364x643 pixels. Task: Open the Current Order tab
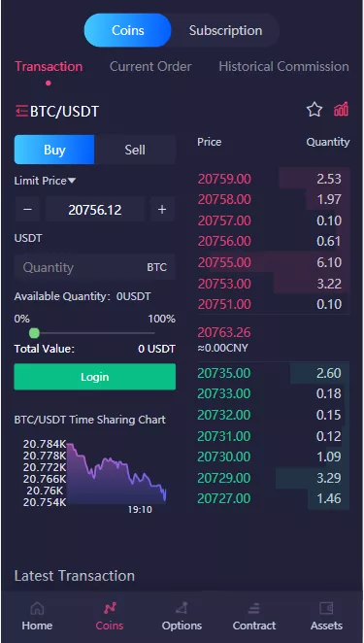point(150,66)
